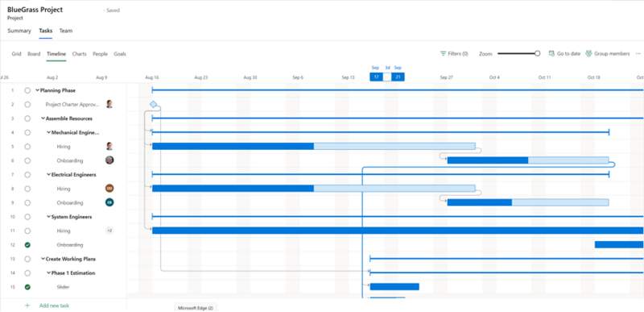Click the Add new task link
The height and width of the screenshot is (312, 644).
click(54, 306)
